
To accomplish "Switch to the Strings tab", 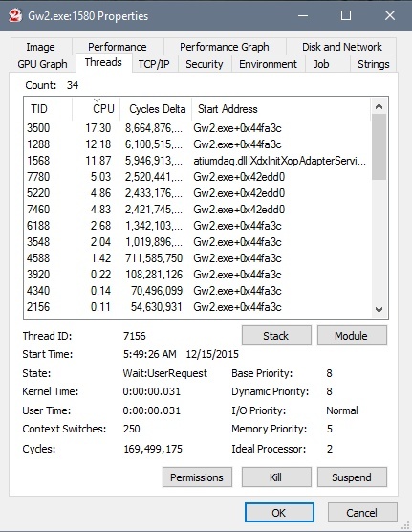I will click(373, 64).
